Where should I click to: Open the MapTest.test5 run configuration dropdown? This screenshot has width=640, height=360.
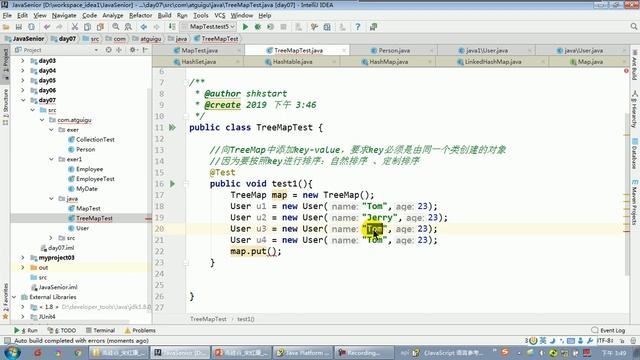coord(209,27)
